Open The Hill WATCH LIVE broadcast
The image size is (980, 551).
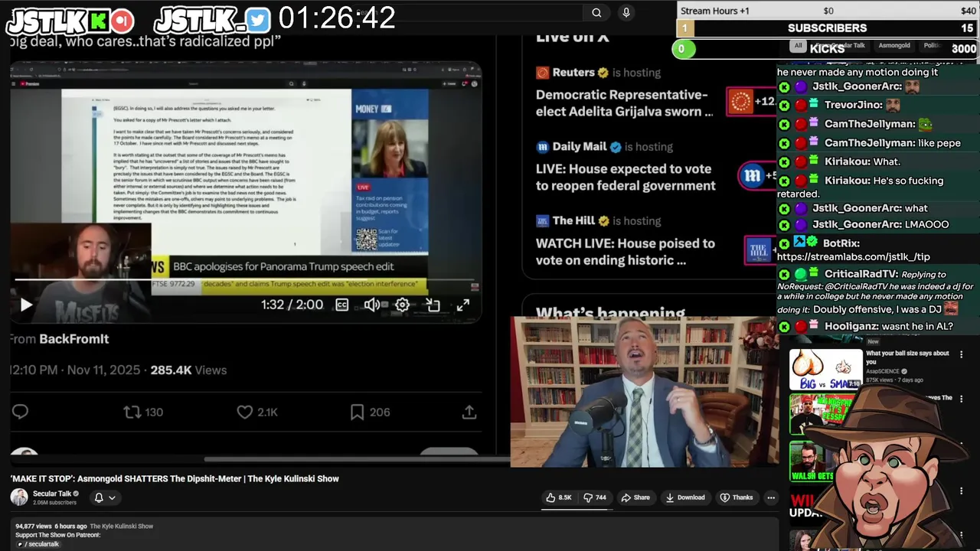click(x=626, y=252)
